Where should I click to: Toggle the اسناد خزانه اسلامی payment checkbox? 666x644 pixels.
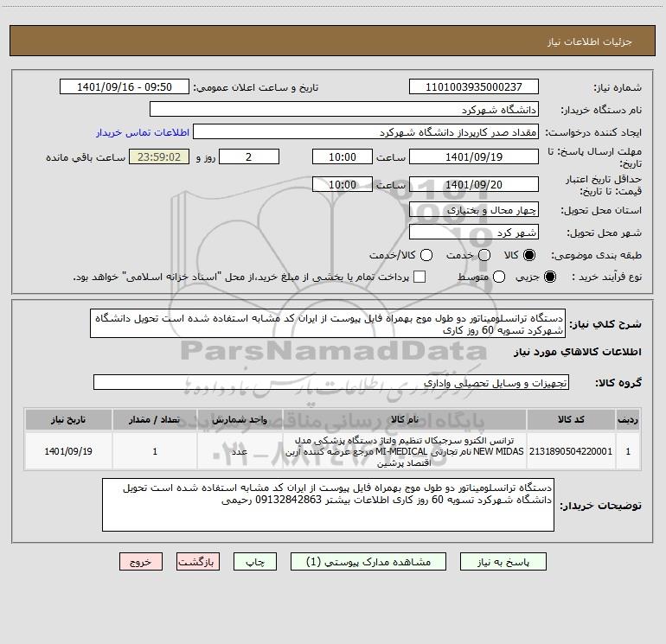click(419, 277)
